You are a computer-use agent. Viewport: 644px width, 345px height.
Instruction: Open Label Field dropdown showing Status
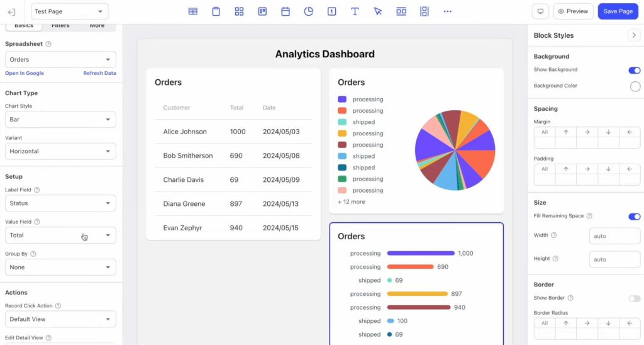tap(60, 203)
